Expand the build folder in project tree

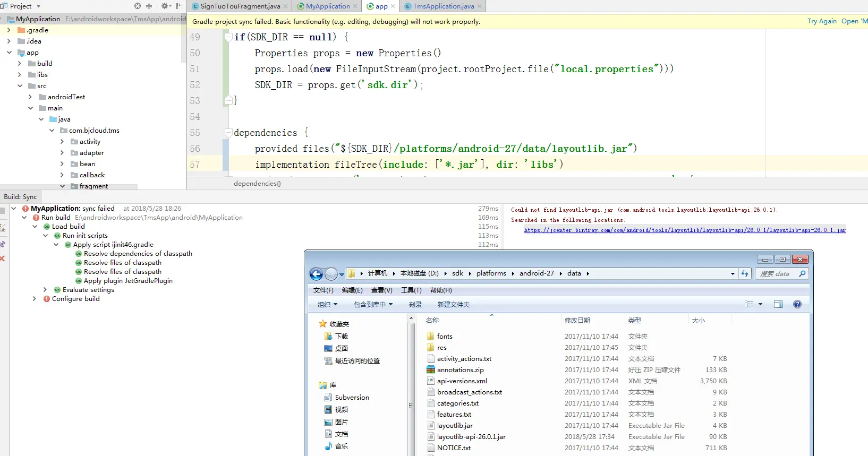point(20,63)
